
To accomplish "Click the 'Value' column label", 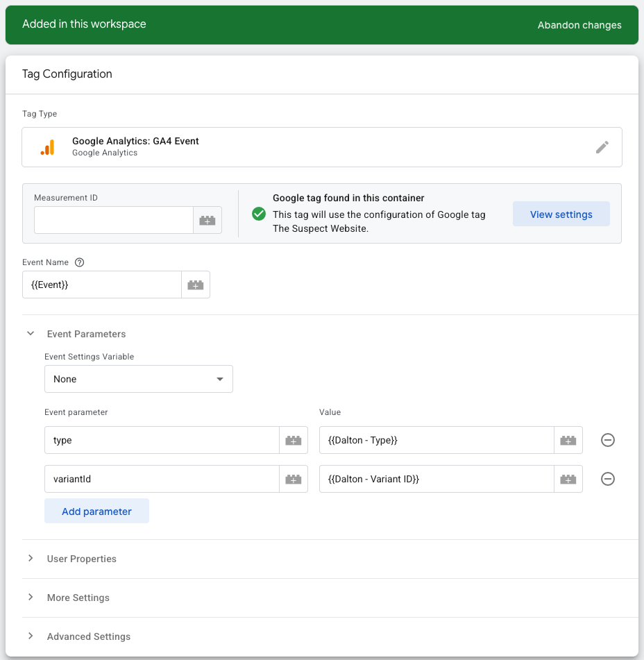I will pos(330,412).
